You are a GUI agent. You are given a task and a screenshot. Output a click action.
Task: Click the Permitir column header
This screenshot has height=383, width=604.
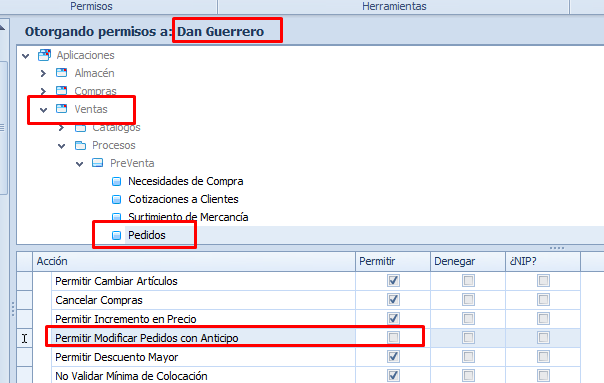pyautogui.click(x=393, y=261)
